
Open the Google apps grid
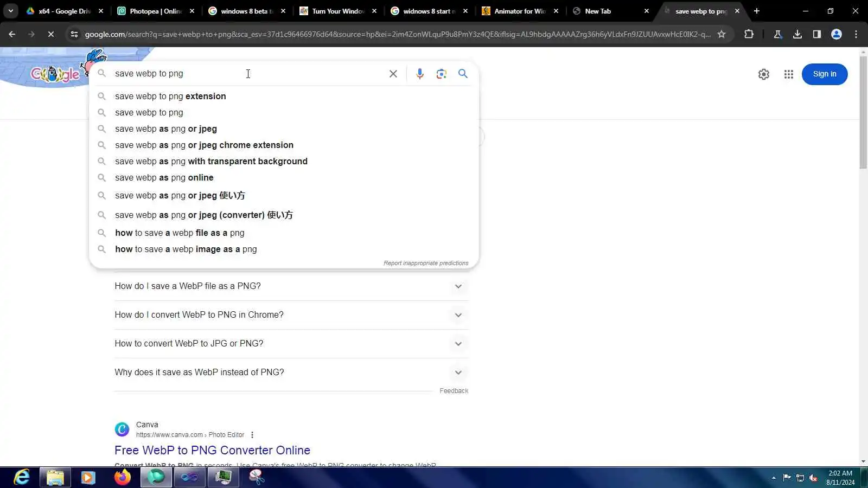pos(789,74)
